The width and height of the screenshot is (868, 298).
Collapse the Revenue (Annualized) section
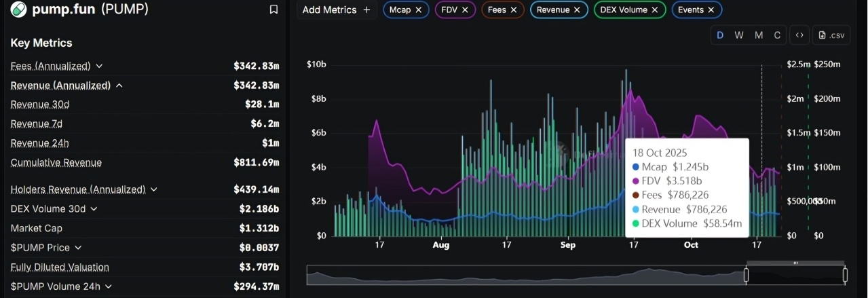click(119, 86)
